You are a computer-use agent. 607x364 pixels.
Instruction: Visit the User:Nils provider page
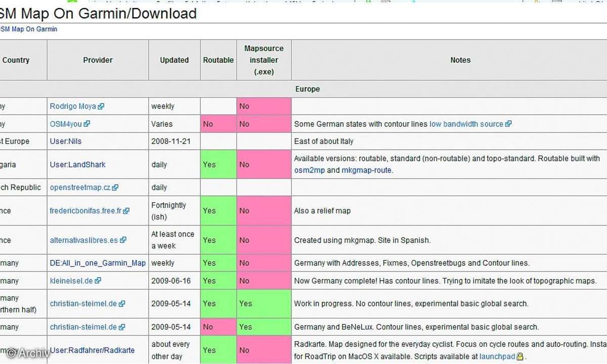pyautogui.click(x=66, y=141)
